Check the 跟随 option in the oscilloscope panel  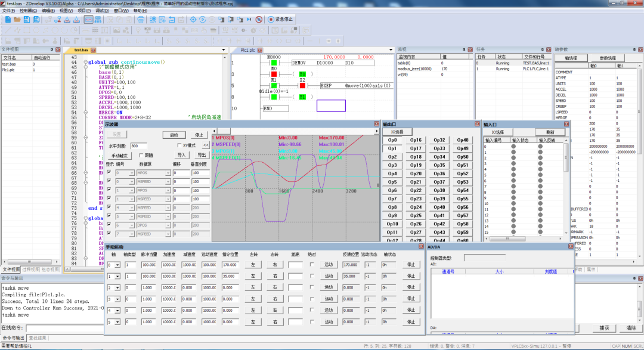click(x=141, y=156)
